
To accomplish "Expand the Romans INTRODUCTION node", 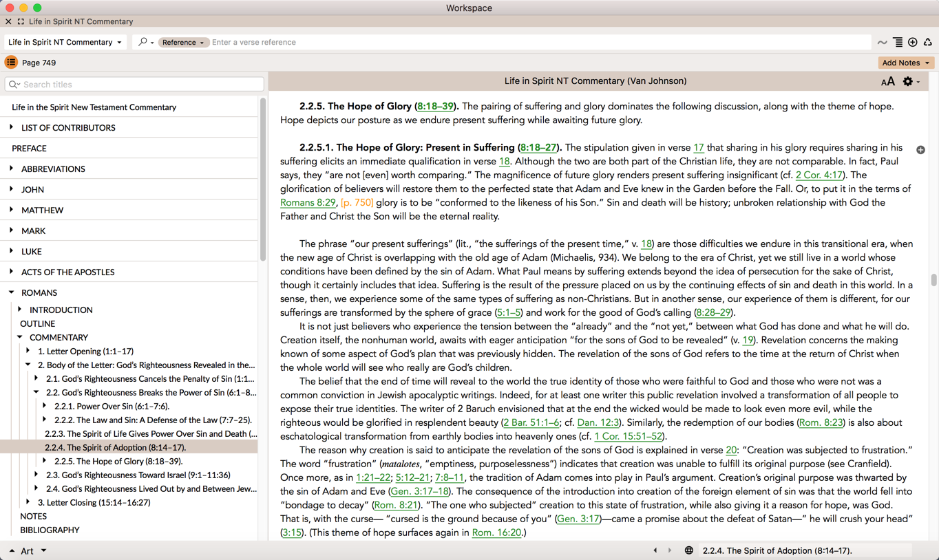I will click(19, 310).
